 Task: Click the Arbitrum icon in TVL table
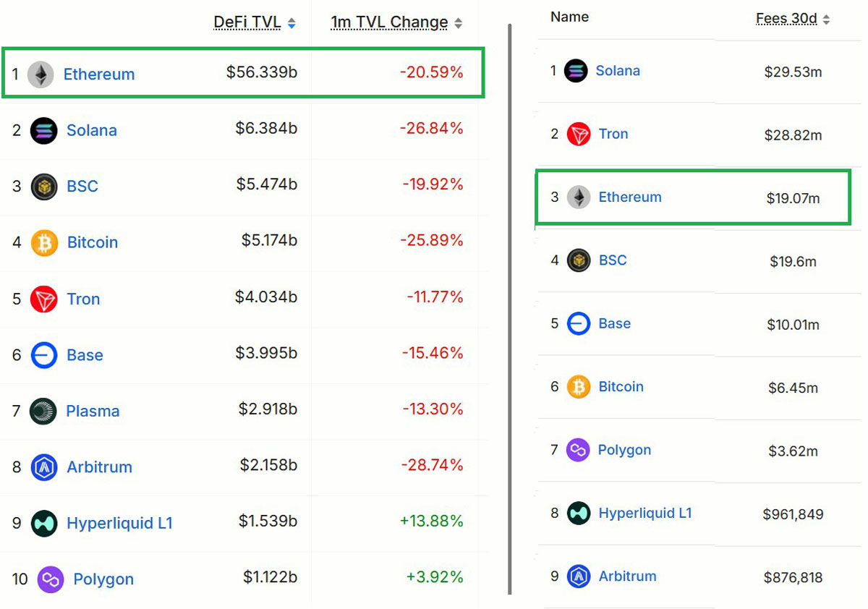44,467
